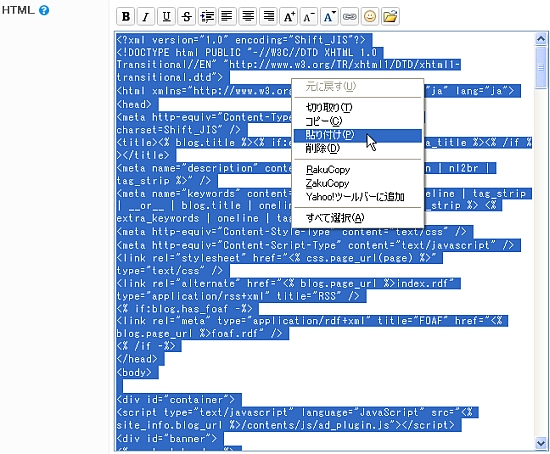Screen dimensions: 550x454
Task: Increase font size A+ icon
Action: click(x=289, y=16)
